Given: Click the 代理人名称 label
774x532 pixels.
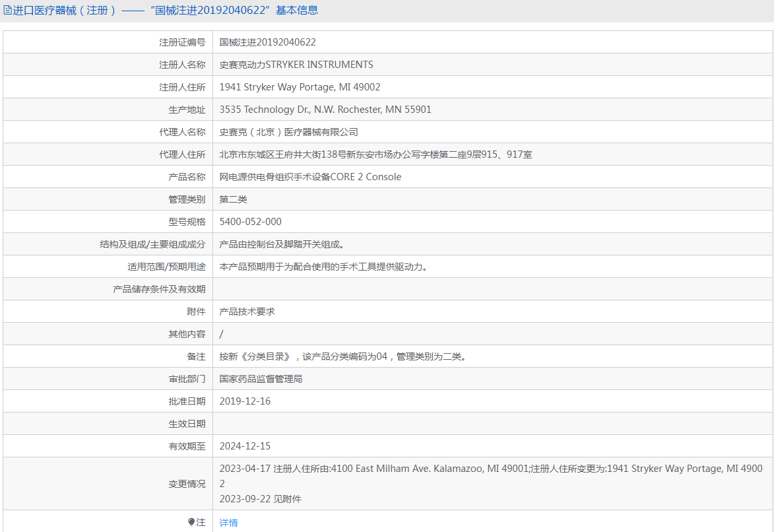Looking at the screenshot, I should pos(182,132).
